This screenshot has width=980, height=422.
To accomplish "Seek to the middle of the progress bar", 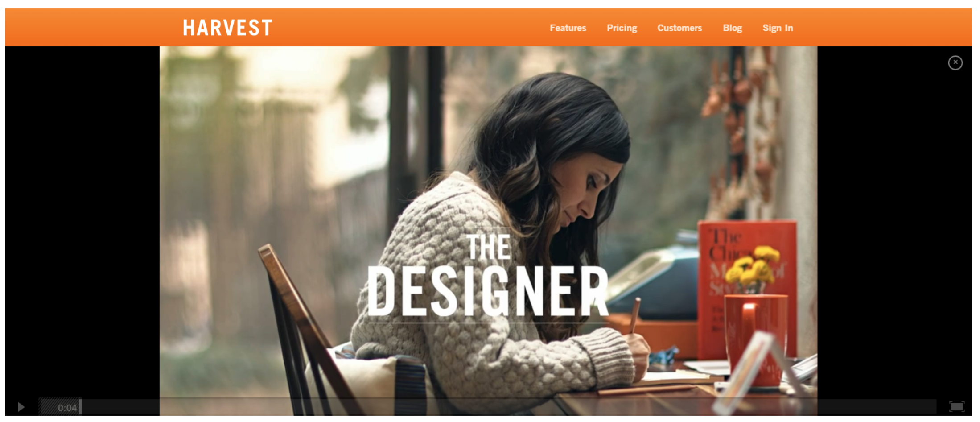I will pyautogui.click(x=487, y=407).
